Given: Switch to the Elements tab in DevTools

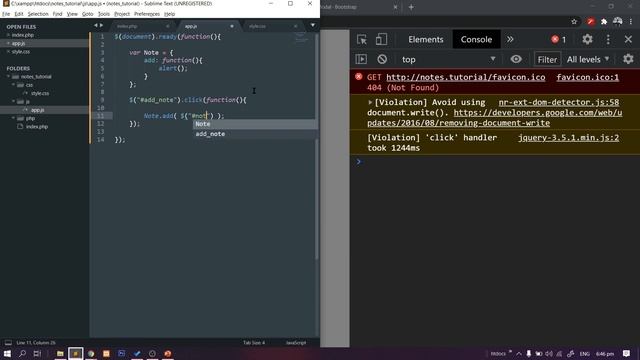Looking at the screenshot, I should point(426,40).
